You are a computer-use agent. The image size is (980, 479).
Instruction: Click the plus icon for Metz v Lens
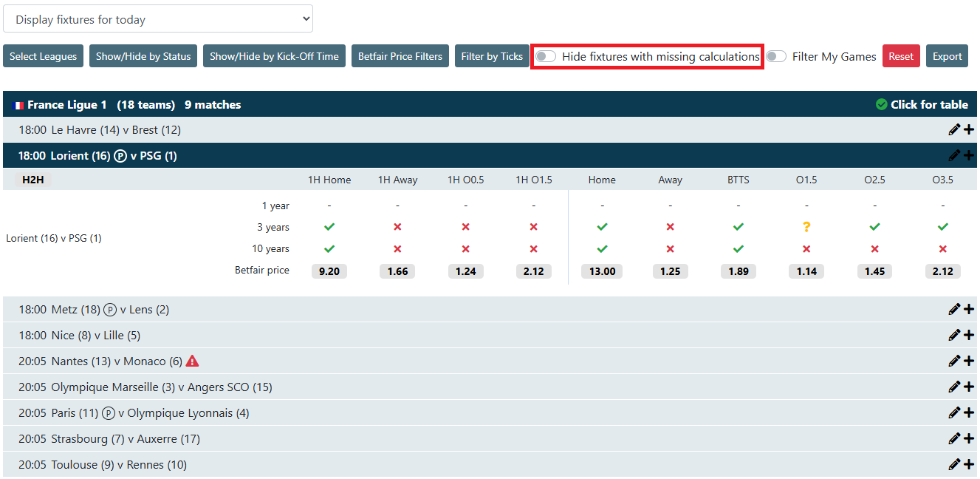coord(969,310)
